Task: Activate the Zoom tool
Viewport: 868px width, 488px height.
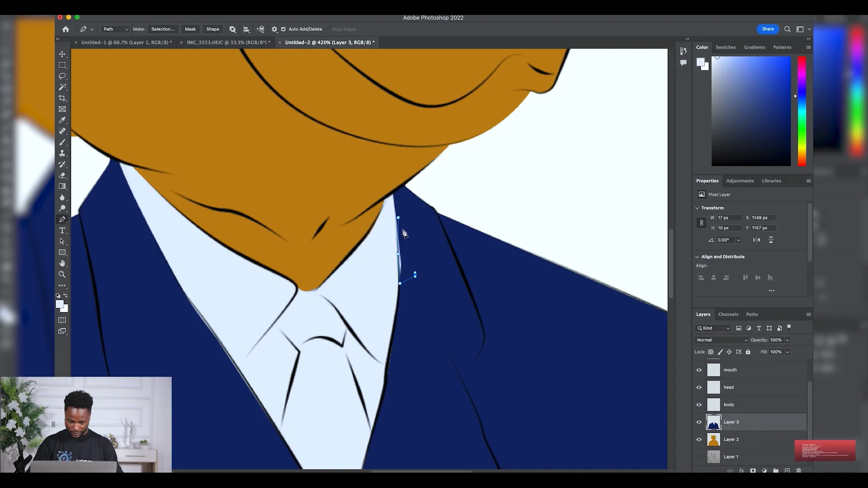Action: (62, 274)
